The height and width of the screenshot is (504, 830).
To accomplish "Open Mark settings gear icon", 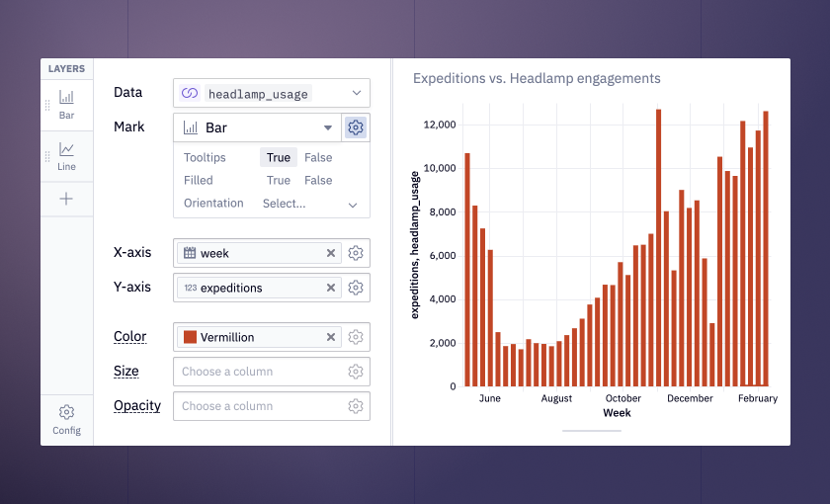I will tap(355, 127).
